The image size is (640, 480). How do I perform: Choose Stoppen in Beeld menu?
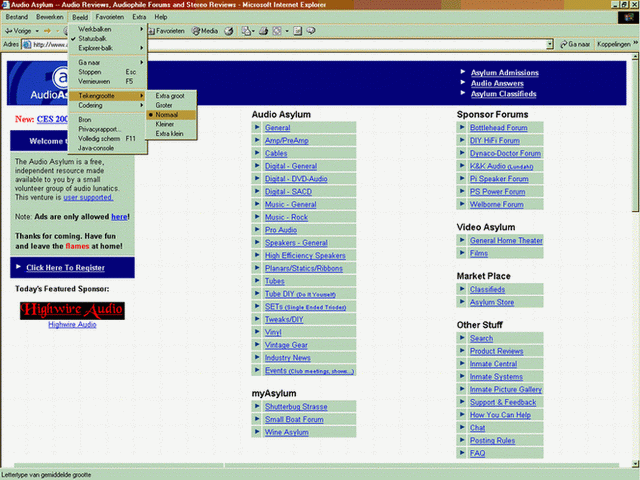(x=107, y=72)
